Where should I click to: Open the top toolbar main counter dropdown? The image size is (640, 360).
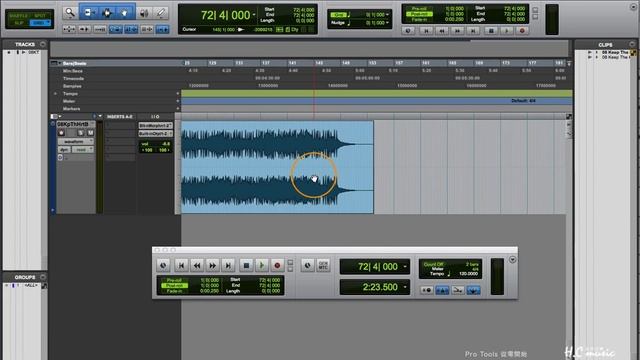254,15
